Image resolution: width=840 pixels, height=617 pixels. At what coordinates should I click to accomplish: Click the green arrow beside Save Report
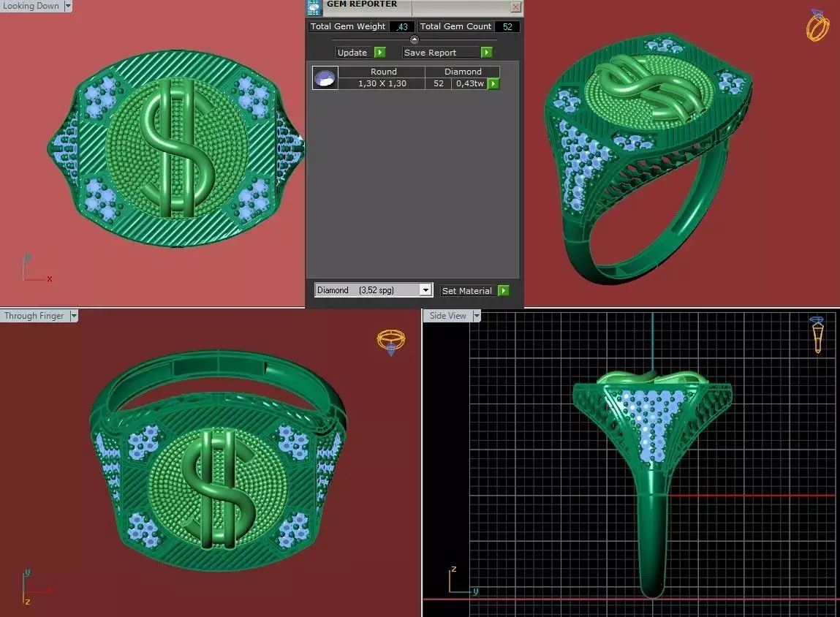(x=486, y=53)
